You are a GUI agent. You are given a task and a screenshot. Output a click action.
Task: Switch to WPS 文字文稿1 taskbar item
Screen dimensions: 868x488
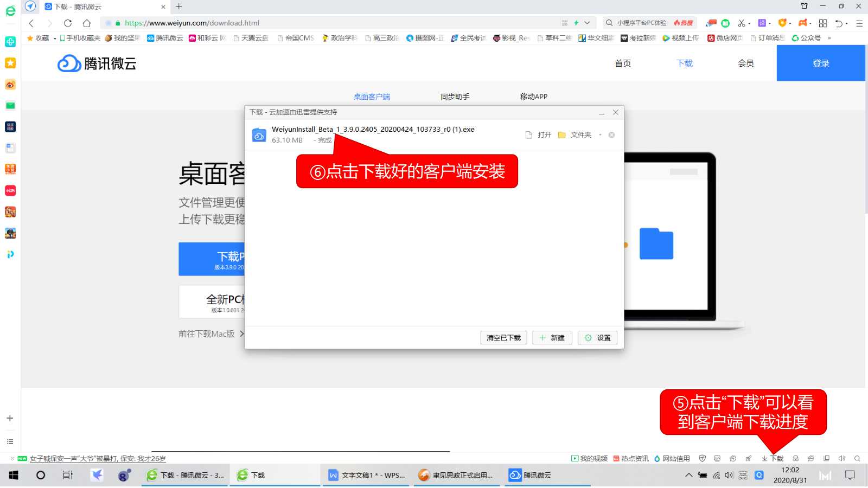367,476
